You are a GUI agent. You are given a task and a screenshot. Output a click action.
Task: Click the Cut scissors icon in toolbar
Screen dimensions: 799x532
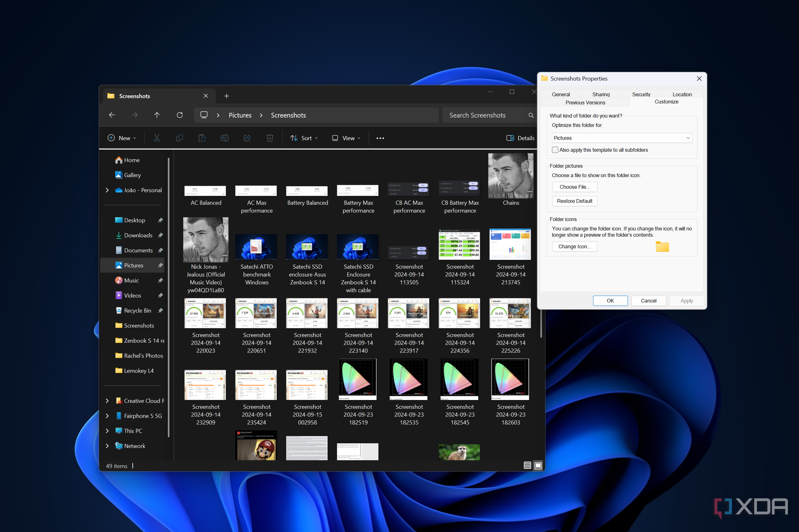157,138
